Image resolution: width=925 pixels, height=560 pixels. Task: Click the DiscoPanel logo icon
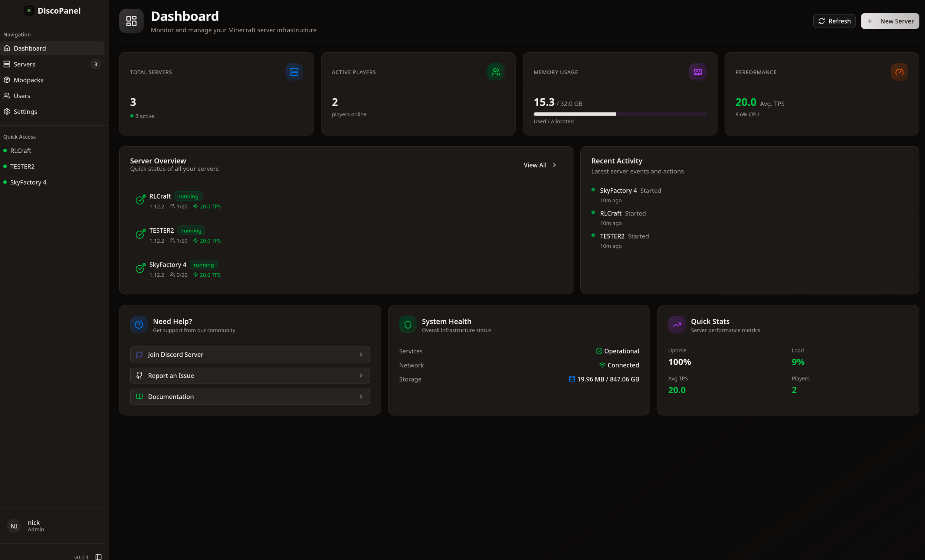point(28,11)
